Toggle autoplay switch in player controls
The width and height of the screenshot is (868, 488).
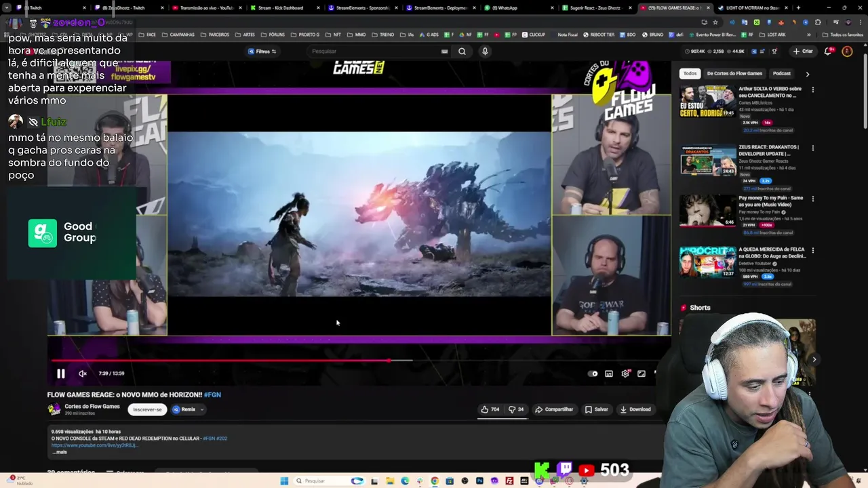(593, 373)
